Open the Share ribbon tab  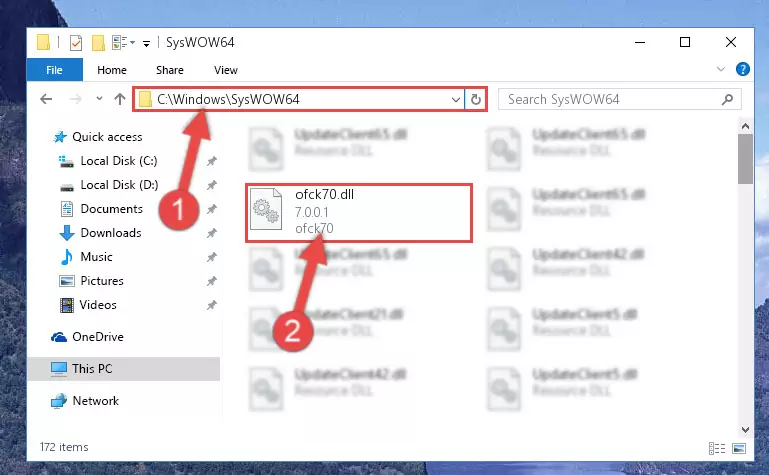(170, 70)
